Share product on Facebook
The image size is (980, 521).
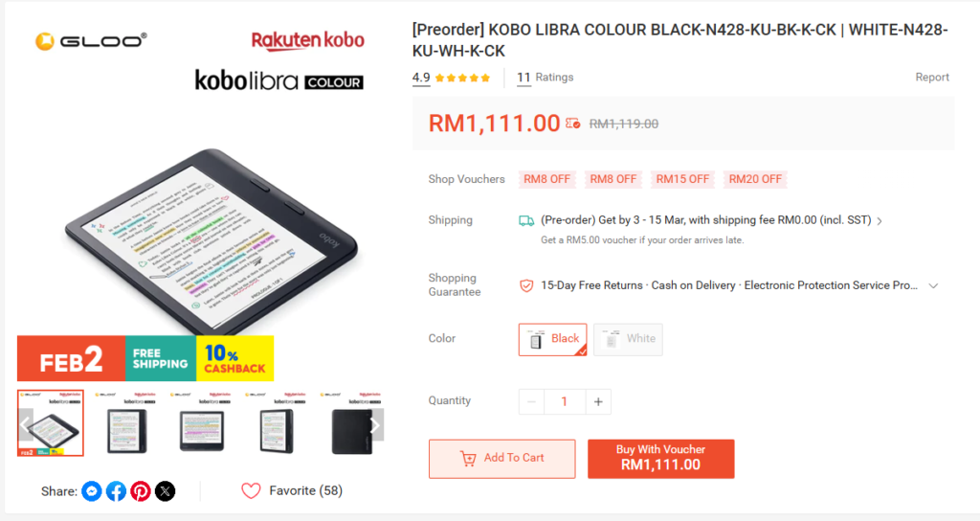tap(116, 491)
